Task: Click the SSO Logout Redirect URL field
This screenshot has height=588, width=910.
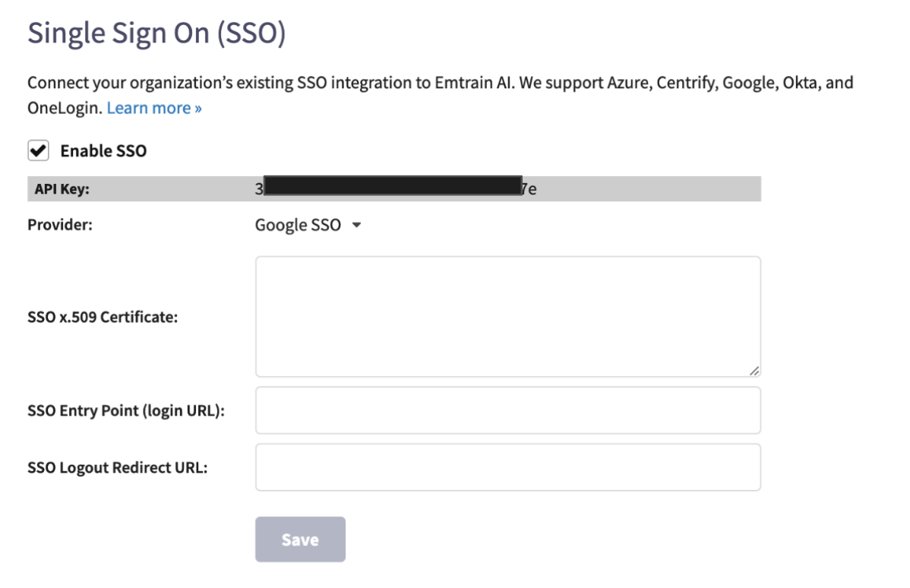Action: coord(507,466)
